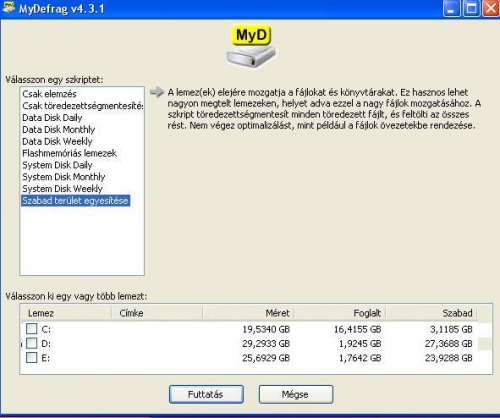Select the System Disk Monthly script
The height and width of the screenshot is (418, 500).
coord(64,177)
